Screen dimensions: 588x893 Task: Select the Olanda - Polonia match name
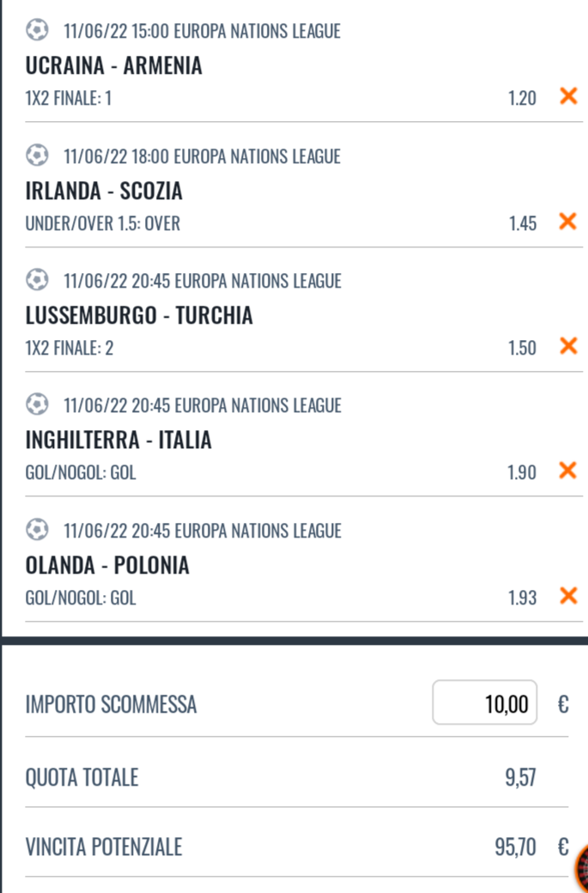[x=107, y=565]
